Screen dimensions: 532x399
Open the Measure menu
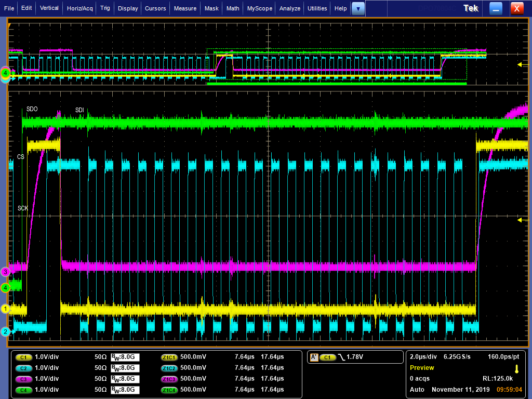click(x=185, y=8)
